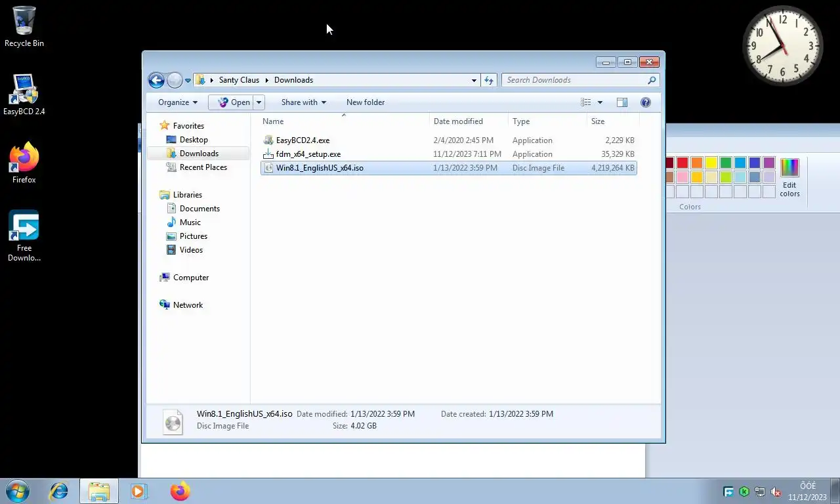Sort files by the Size column
The width and height of the screenshot is (840, 504).
(613, 121)
